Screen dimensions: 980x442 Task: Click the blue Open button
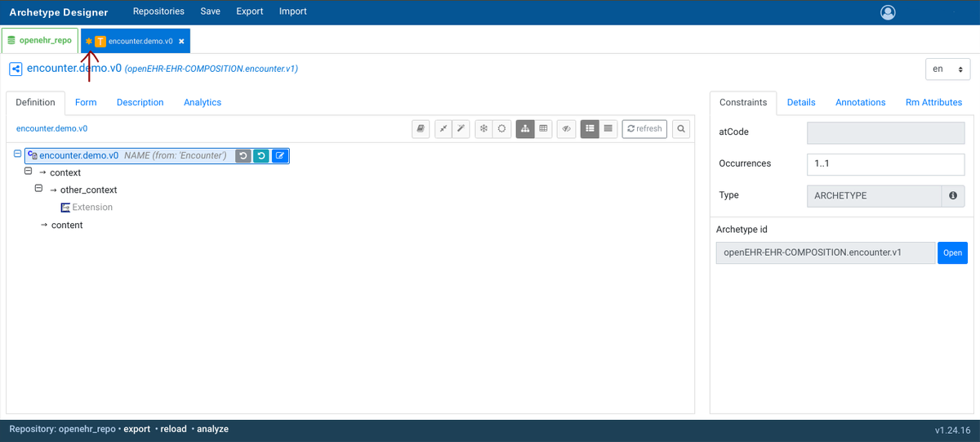952,252
